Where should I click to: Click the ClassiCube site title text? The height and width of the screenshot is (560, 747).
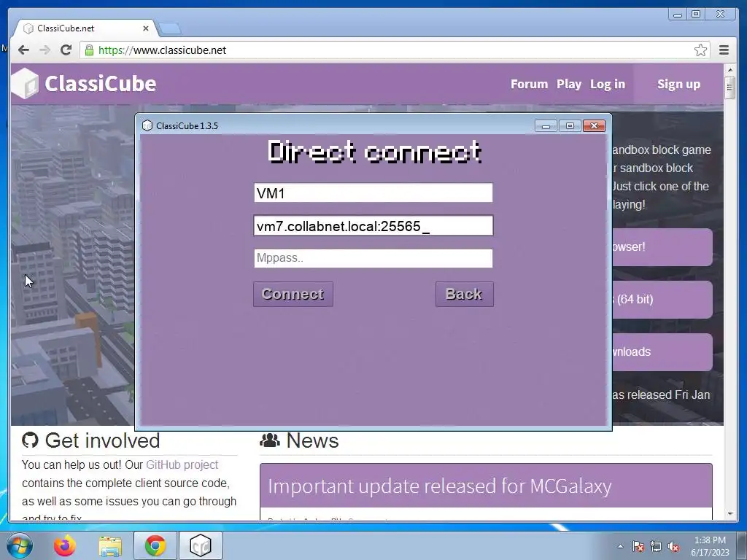[x=101, y=84]
